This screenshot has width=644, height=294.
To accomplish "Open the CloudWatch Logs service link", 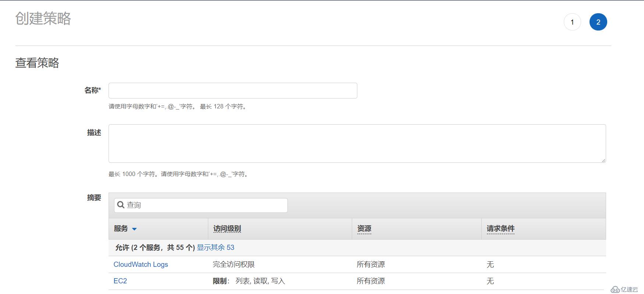I will (141, 264).
